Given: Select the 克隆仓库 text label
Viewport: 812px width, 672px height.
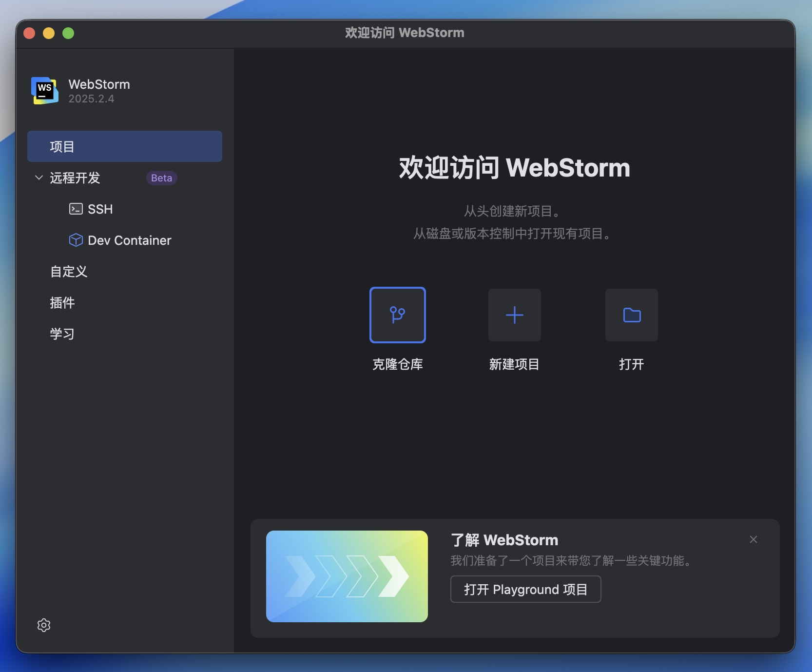Looking at the screenshot, I should point(398,364).
